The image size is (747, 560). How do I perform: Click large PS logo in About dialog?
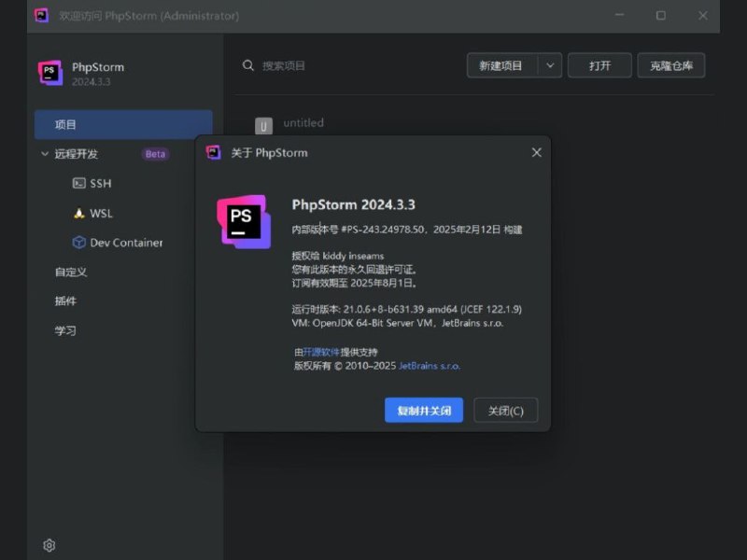pos(244,221)
